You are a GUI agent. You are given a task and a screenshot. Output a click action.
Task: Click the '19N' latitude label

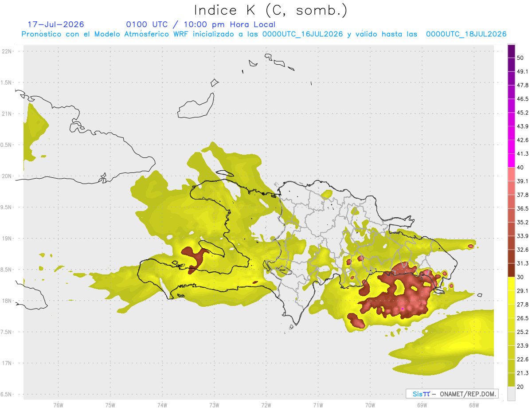click(x=7, y=239)
